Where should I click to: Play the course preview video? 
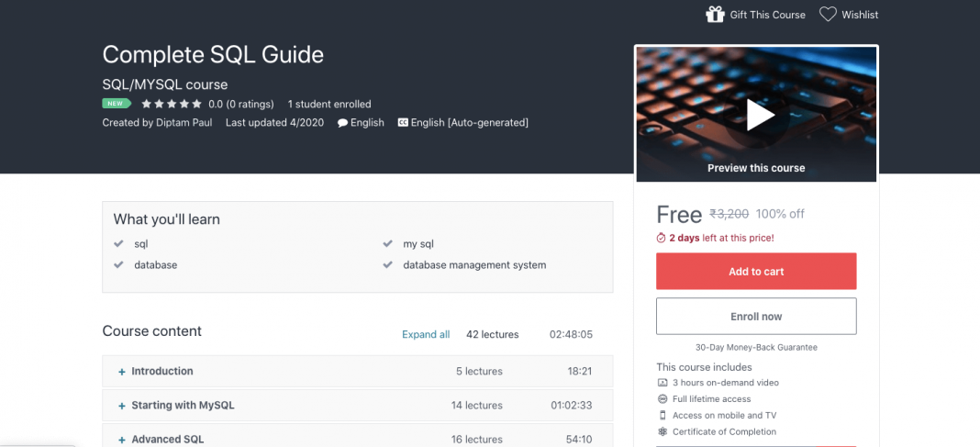click(x=760, y=115)
